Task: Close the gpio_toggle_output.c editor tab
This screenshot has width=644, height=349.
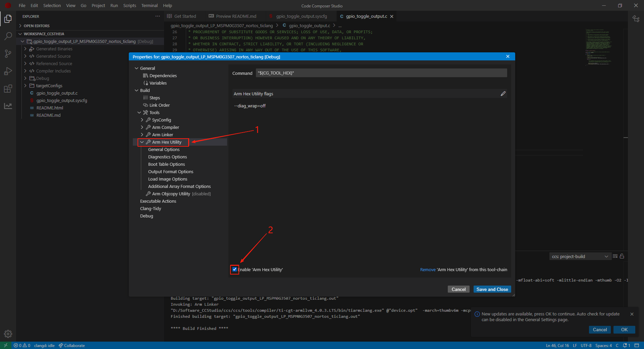Action: [x=391, y=16]
